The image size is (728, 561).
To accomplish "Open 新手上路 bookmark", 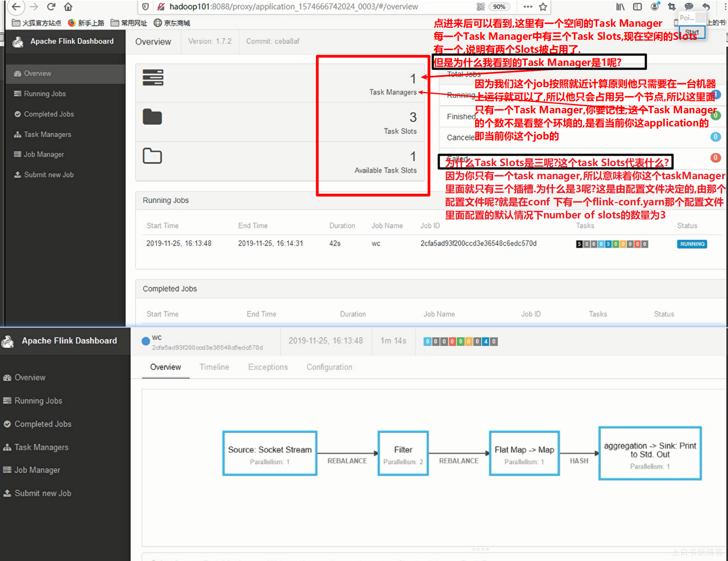I will coord(86,23).
